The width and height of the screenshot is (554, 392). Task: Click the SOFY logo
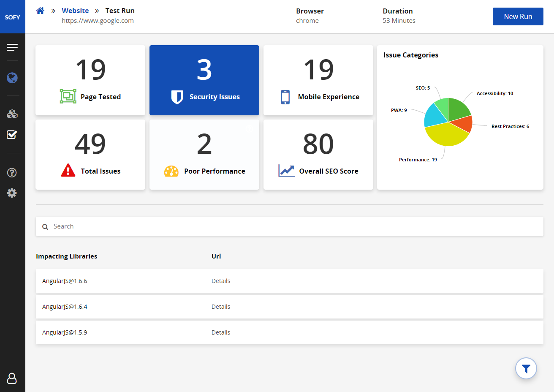click(13, 17)
